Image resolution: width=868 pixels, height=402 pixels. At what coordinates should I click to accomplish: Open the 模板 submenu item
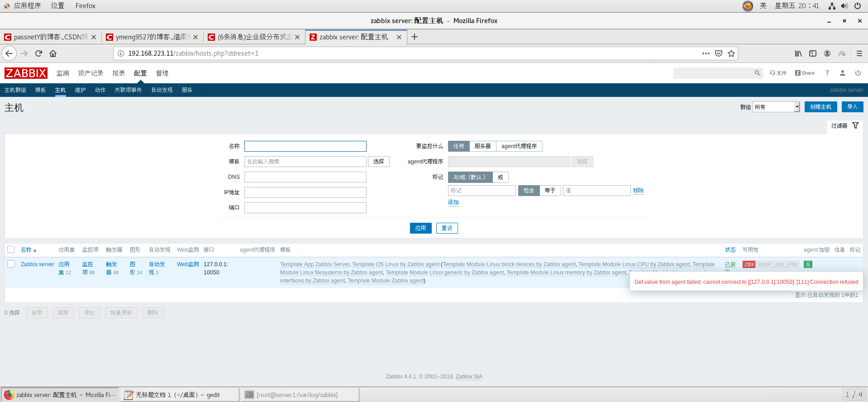coord(41,90)
